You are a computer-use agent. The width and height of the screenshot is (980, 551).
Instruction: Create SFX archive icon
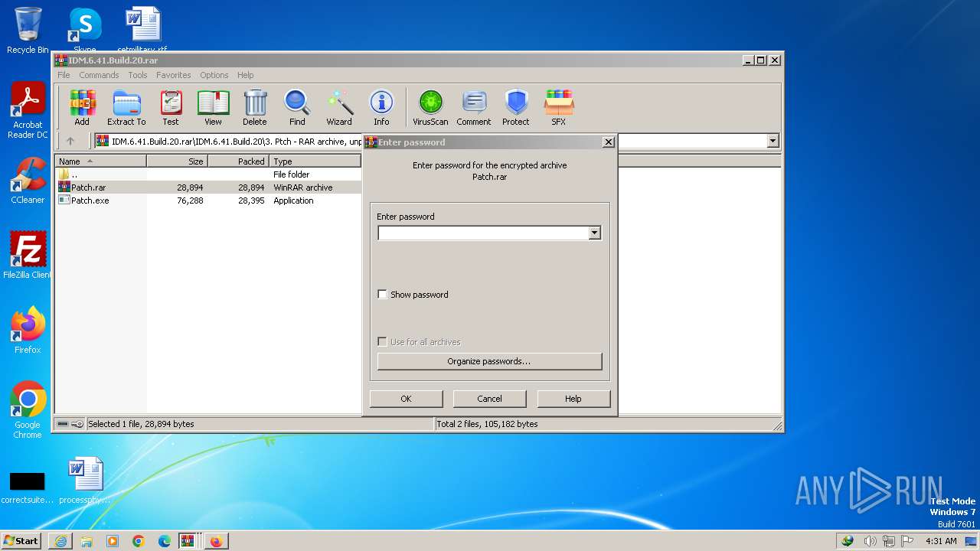[559, 107]
